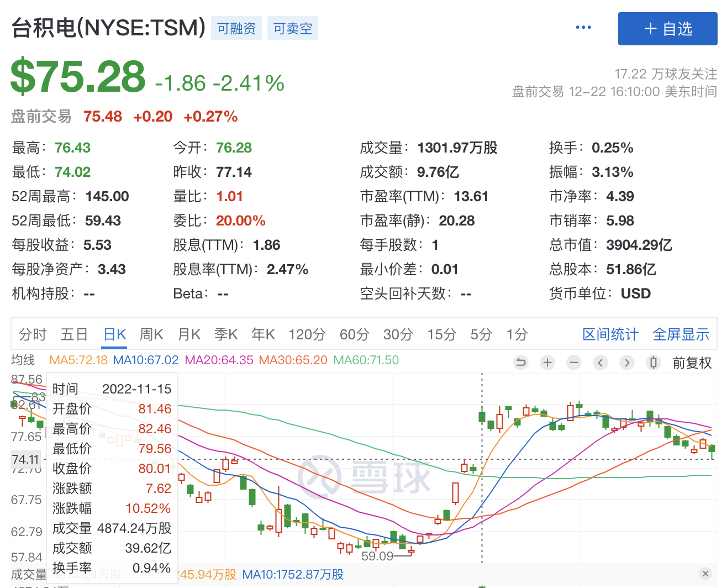Zoom out the chart with minus icon

point(574,363)
